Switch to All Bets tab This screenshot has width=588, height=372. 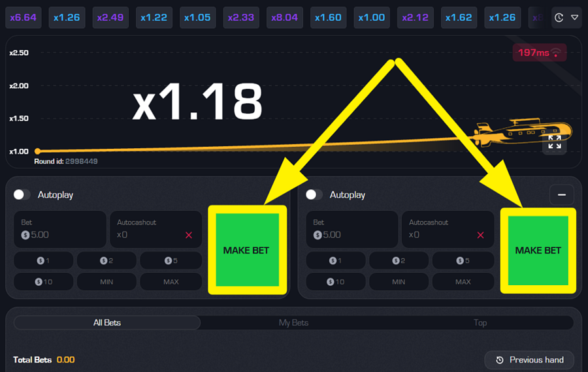pos(107,322)
